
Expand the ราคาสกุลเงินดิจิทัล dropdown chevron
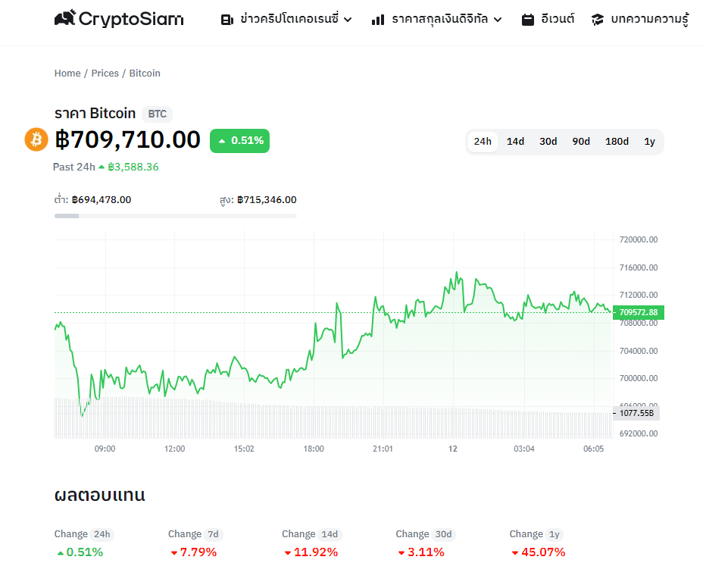coord(498,20)
